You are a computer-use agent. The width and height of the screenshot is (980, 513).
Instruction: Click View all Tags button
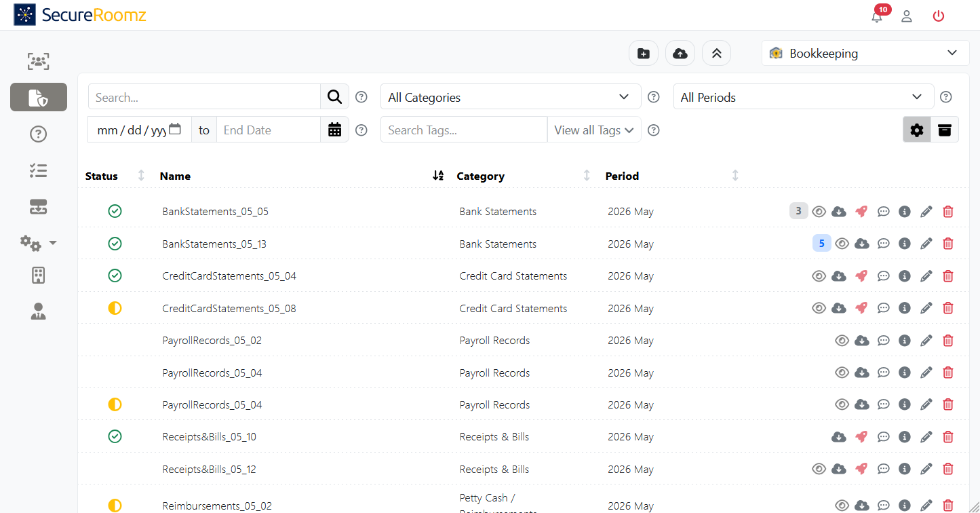594,130
